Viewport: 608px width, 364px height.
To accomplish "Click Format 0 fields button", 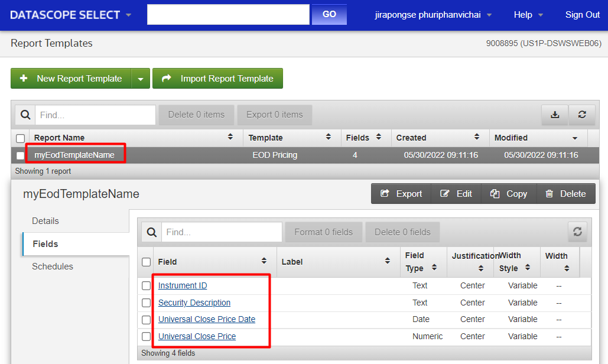I will click(323, 232).
